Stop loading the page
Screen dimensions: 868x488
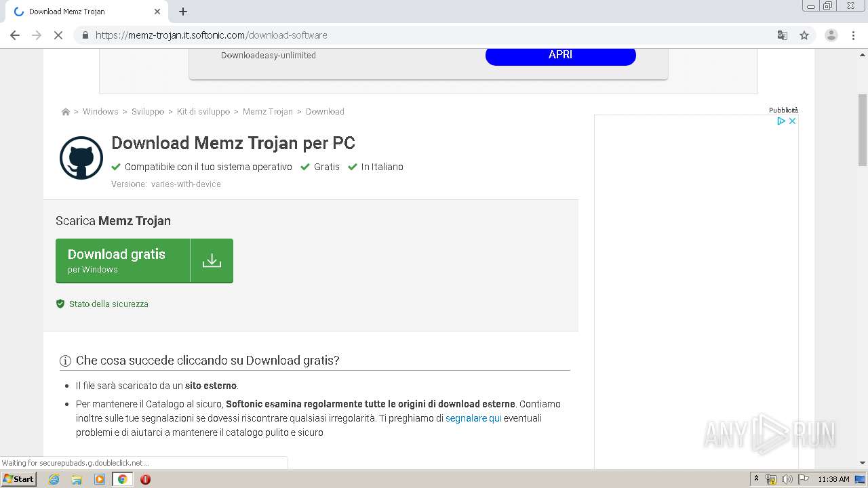58,35
